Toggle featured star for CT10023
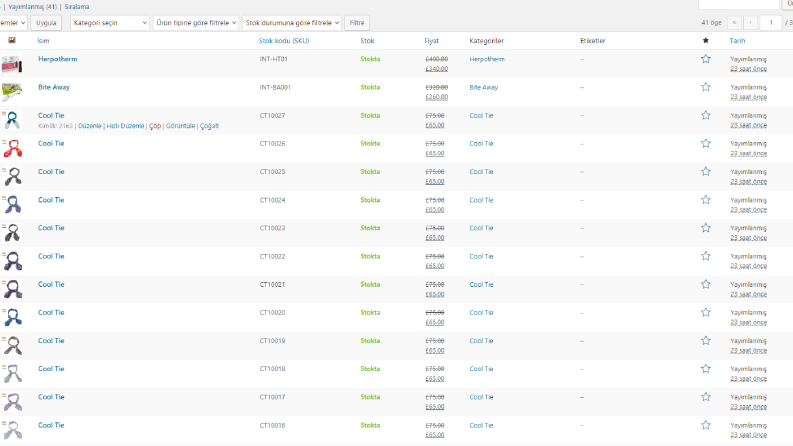This screenshot has width=793, height=446. tap(706, 228)
